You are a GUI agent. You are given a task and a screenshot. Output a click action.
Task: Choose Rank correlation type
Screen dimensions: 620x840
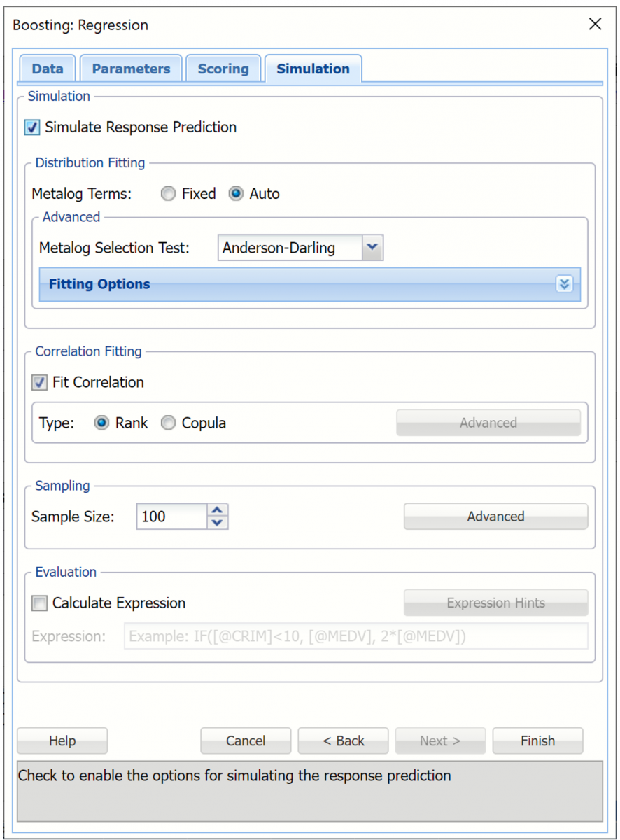102,423
